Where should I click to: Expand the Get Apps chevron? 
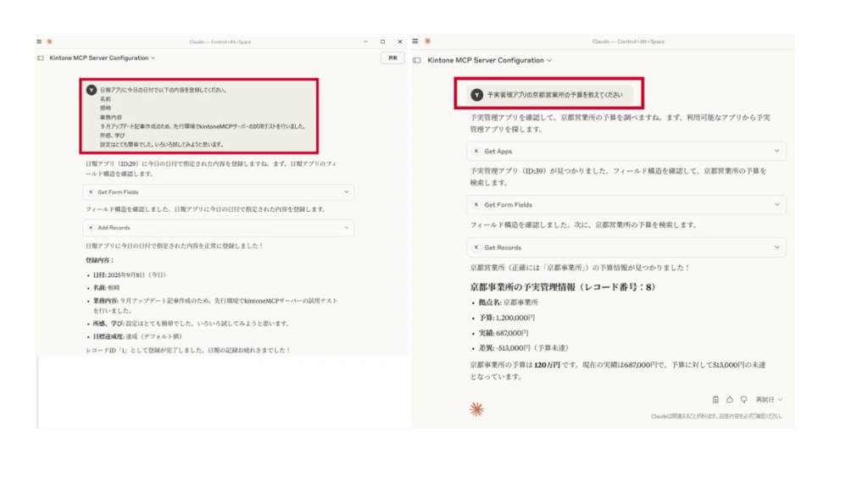[776, 151]
